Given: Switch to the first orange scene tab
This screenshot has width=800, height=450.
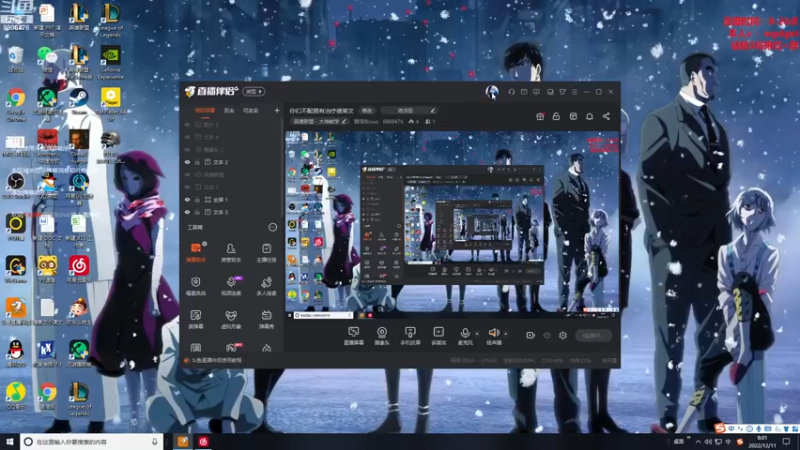Looking at the screenshot, I should click(x=205, y=110).
